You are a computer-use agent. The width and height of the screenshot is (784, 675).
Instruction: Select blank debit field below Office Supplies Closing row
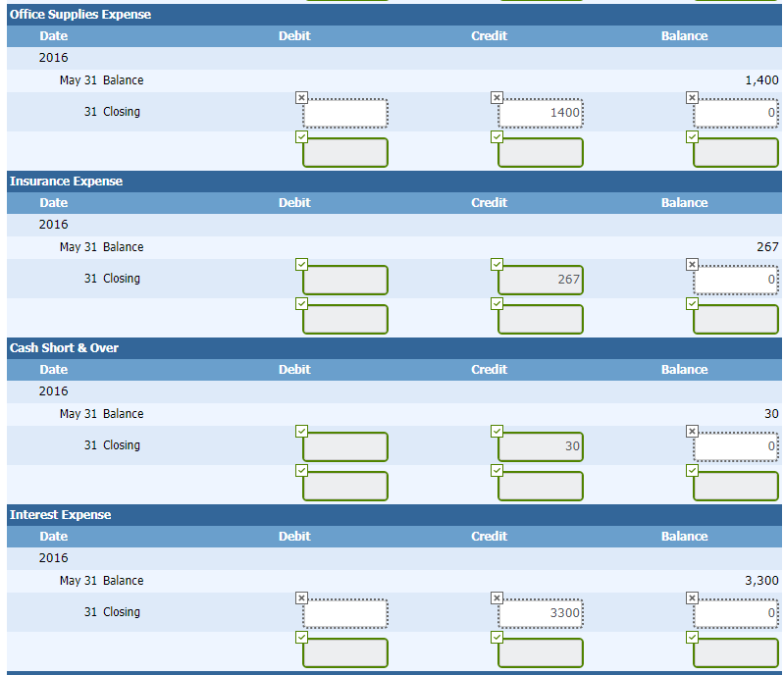click(345, 152)
